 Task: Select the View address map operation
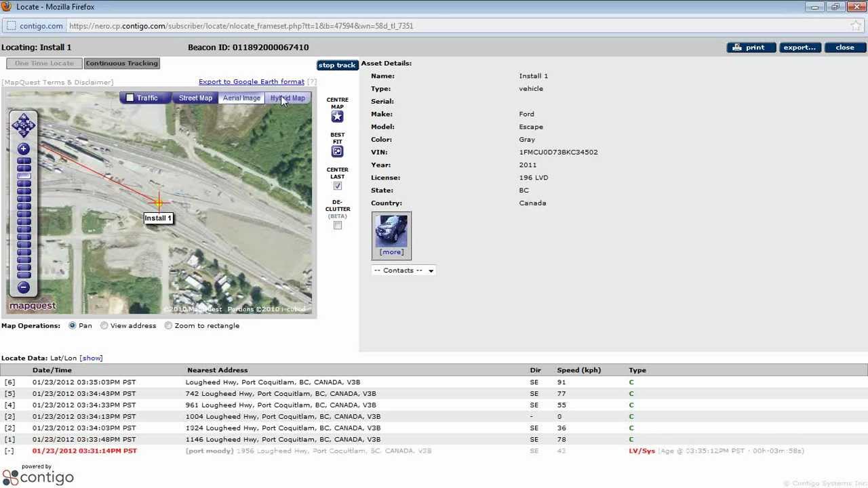[x=104, y=326]
